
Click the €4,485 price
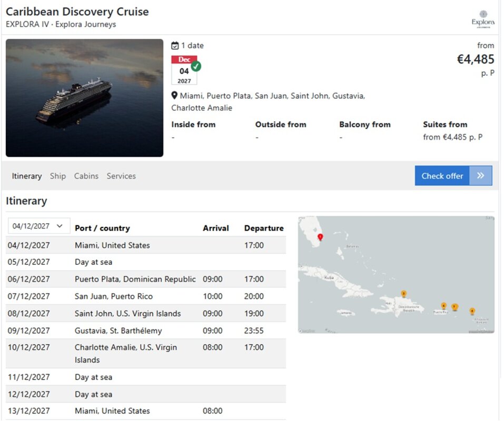[x=476, y=59]
